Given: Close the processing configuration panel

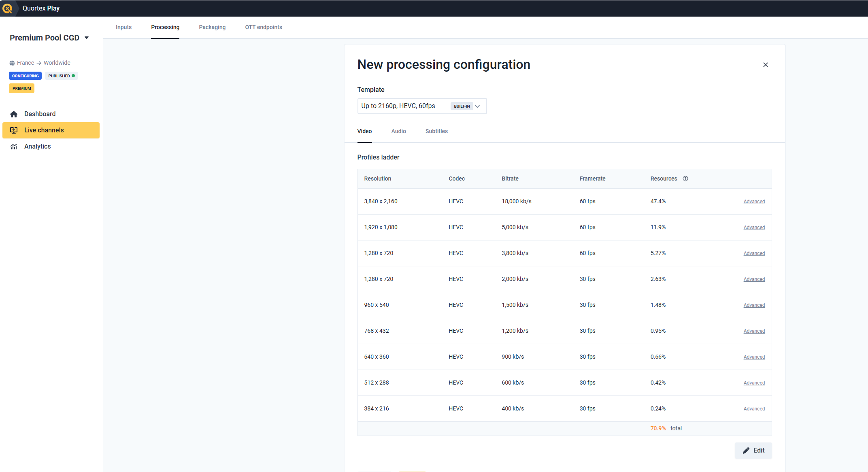Looking at the screenshot, I should tap(765, 65).
